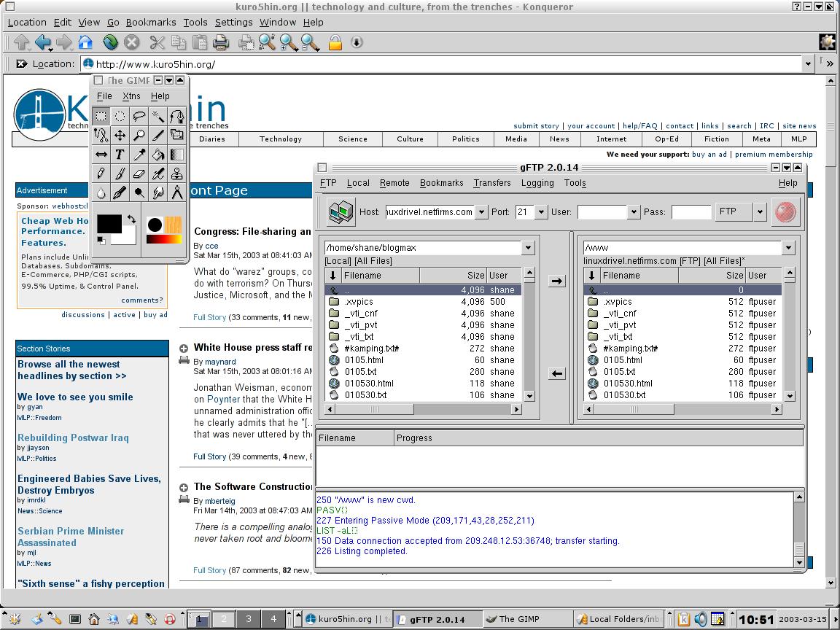Select the Pencil tool in GIMP
Screen dimensions: 840x630
tap(101, 173)
